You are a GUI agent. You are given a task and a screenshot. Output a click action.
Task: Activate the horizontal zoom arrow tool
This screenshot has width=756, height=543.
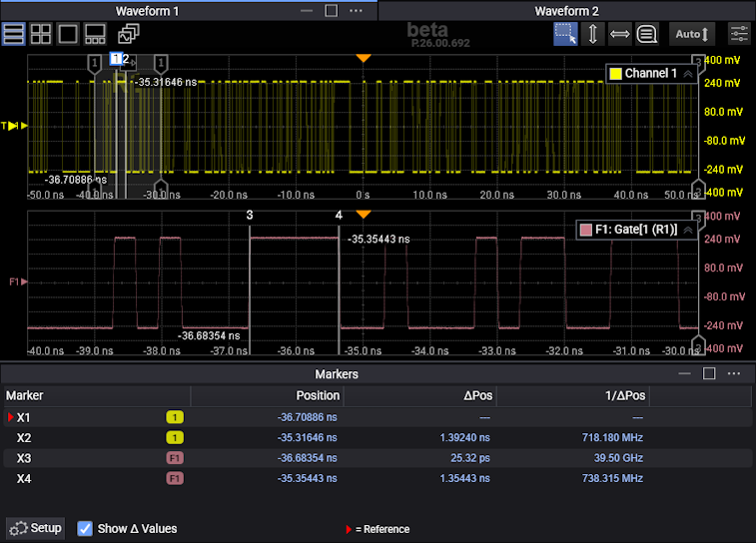(619, 34)
